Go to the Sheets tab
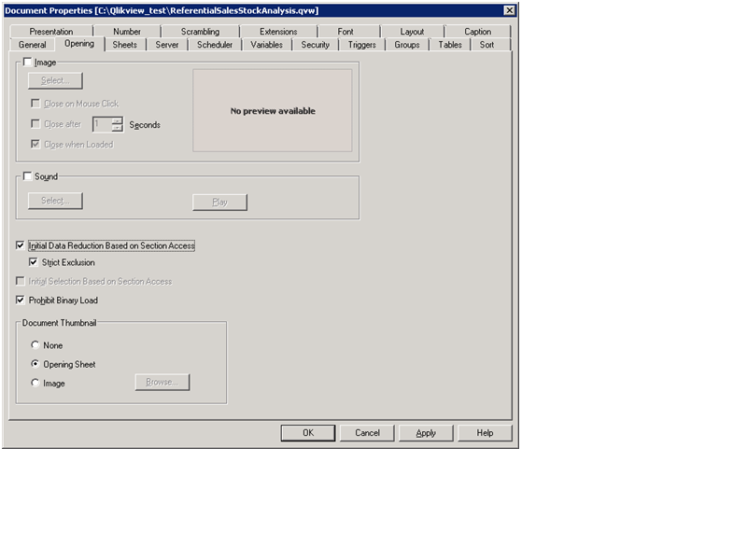 (x=124, y=45)
